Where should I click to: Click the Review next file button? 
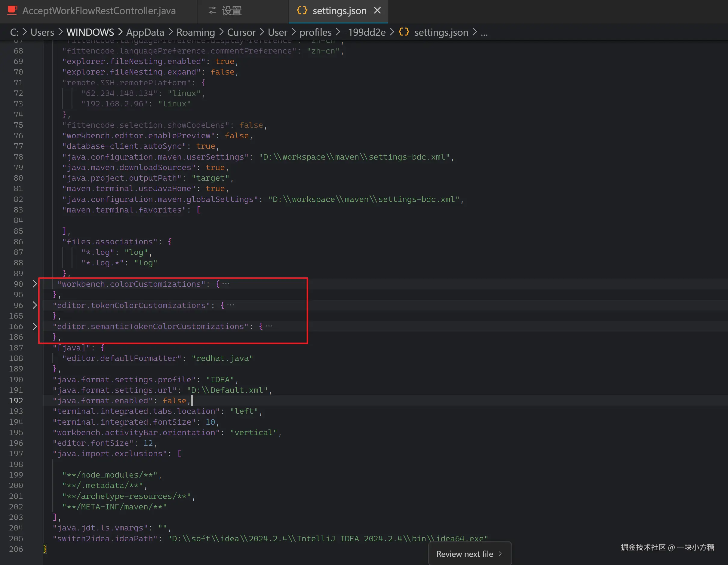465,554
